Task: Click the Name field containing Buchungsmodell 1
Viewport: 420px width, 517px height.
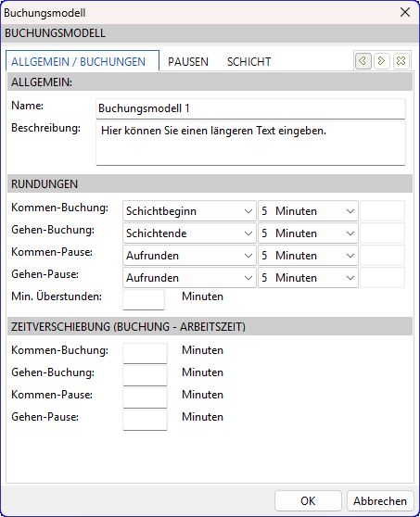Action: click(x=250, y=108)
